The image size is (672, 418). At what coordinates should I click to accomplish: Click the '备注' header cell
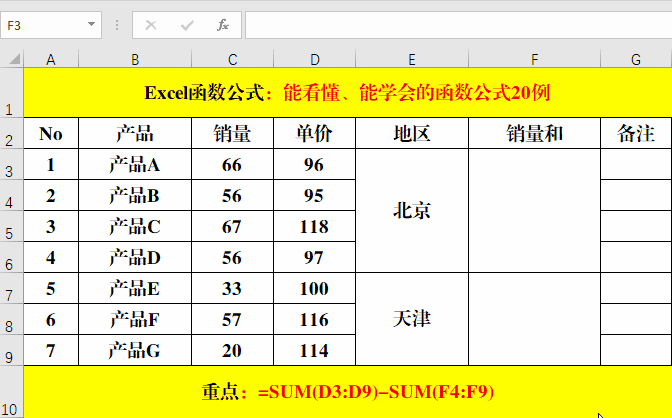[636, 133]
